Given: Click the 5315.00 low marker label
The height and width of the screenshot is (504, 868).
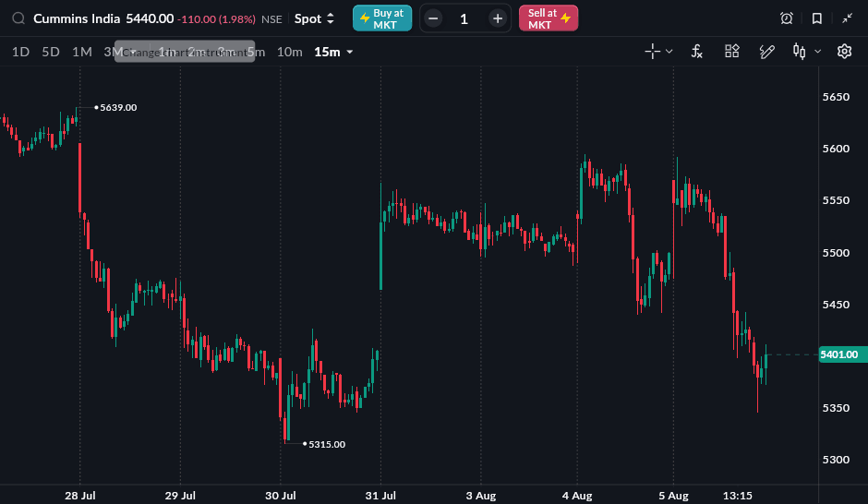Looking at the screenshot, I should click(x=327, y=444).
